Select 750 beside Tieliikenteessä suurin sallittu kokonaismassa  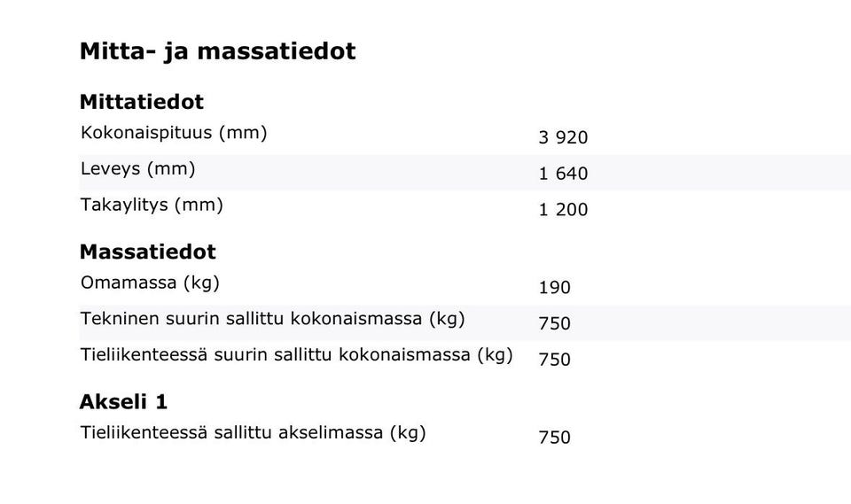pyautogui.click(x=554, y=360)
